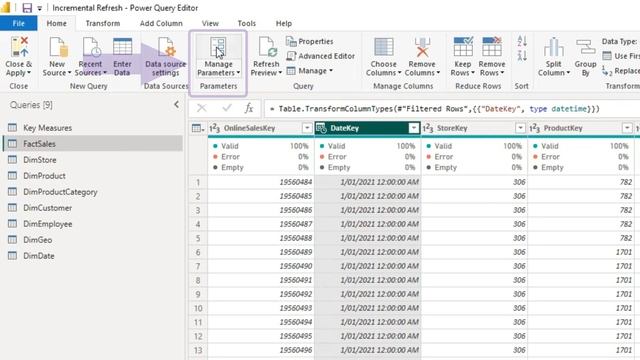This screenshot has height=360, width=640.
Task: Switch to the Transform tab
Action: click(103, 23)
